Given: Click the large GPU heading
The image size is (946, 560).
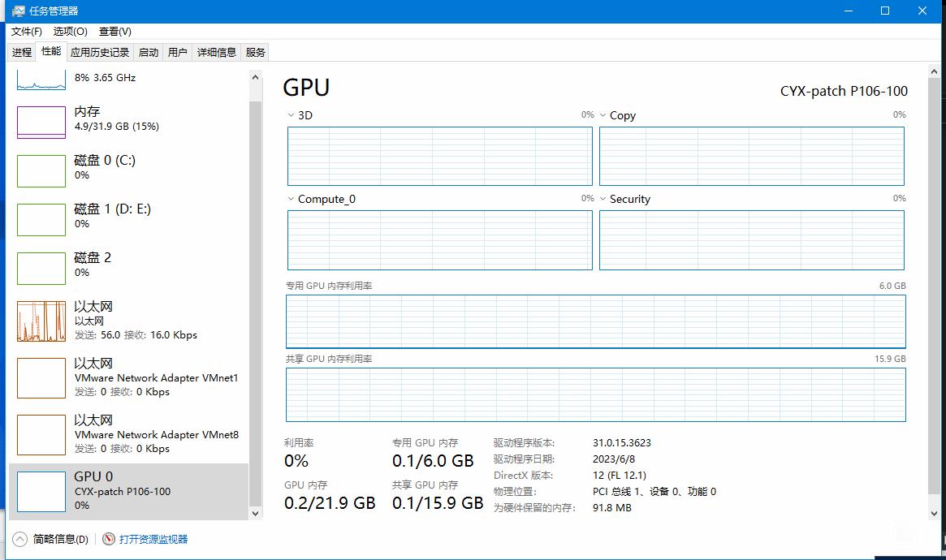Looking at the screenshot, I should click(x=306, y=88).
